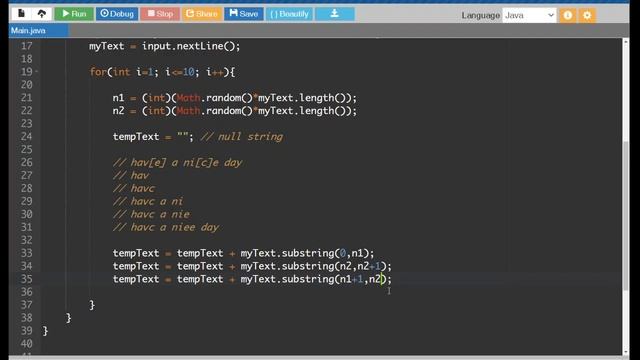Click the '// hav' comment on line 27

(131, 176)
